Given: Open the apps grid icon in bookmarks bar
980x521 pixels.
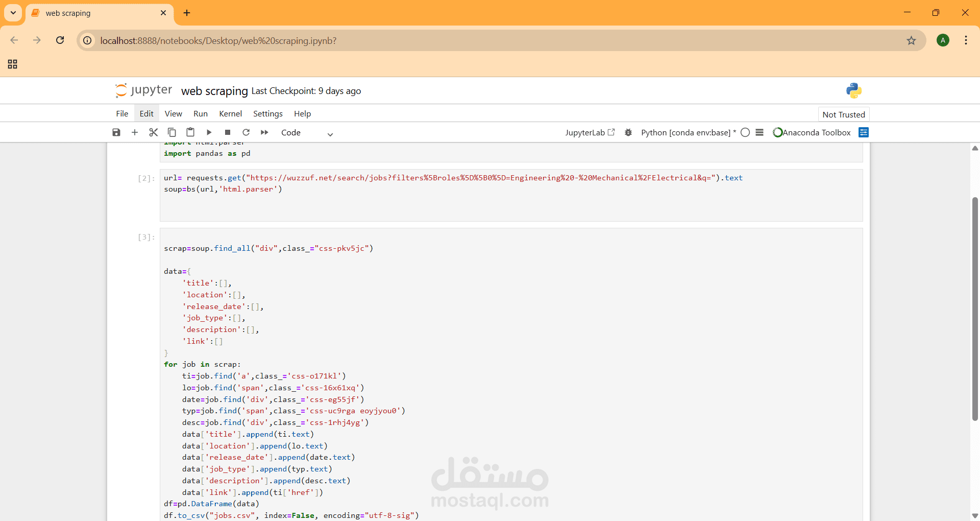Looking at the screenshot, I should pyautogui.click(x=13, y=64).
